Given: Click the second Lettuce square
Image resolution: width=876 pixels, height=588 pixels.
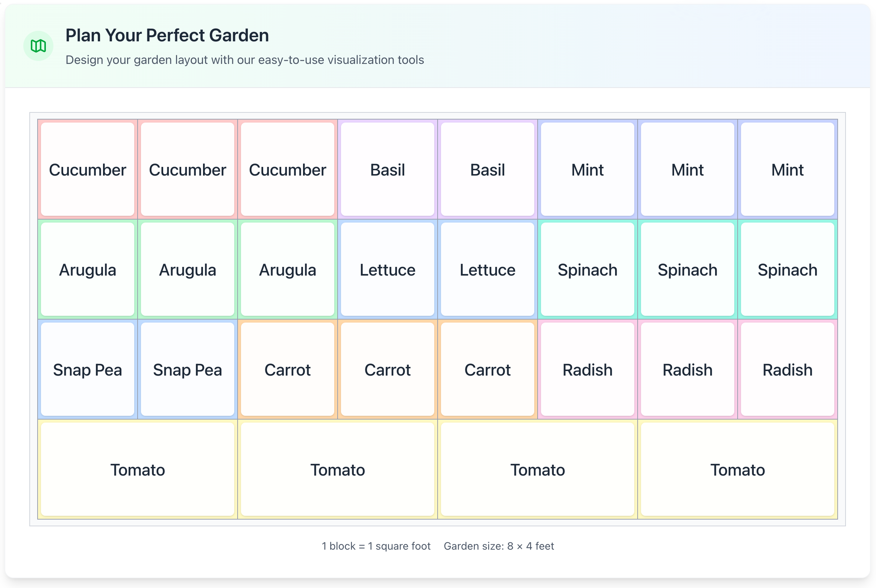Looking at the screenshot, I should click(487, 270).
